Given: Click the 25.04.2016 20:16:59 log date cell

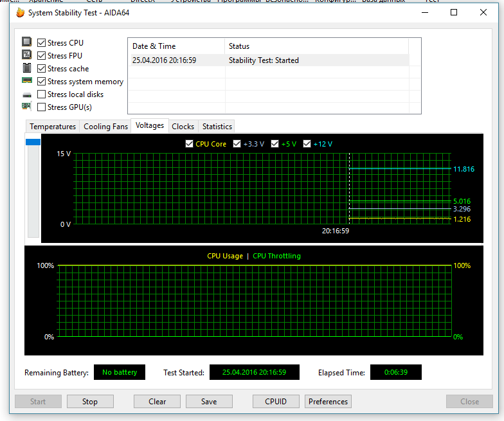Looking at the screenshot, I should tap(165, 60).
